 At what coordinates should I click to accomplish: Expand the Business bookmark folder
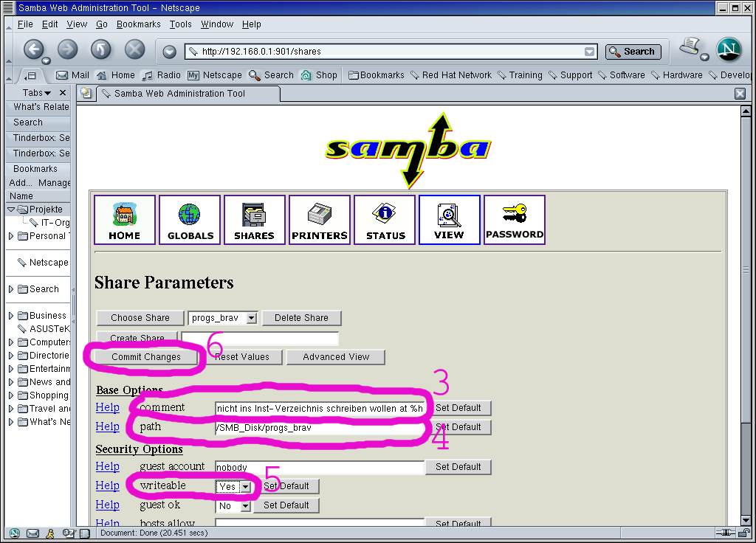tap(11, 316)
